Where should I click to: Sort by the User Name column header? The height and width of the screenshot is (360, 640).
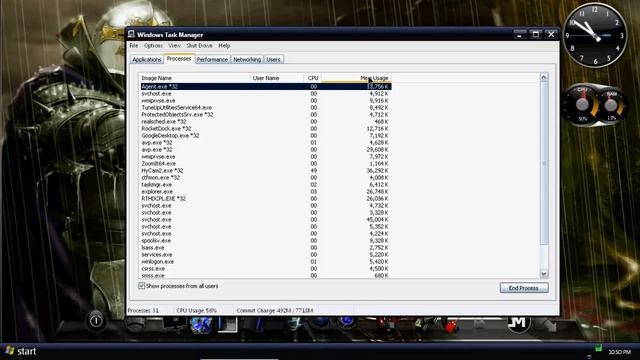tap(277, 78)
